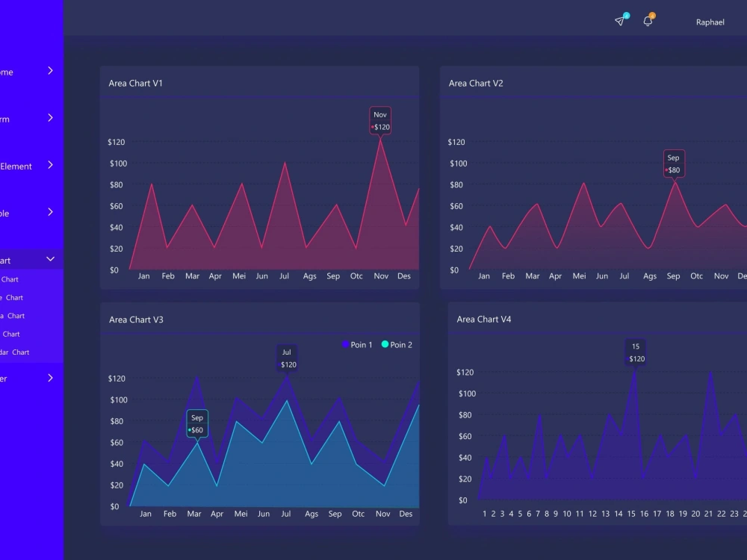Expand the last sidebar item chevron below Radar Chart

(51, 378)
